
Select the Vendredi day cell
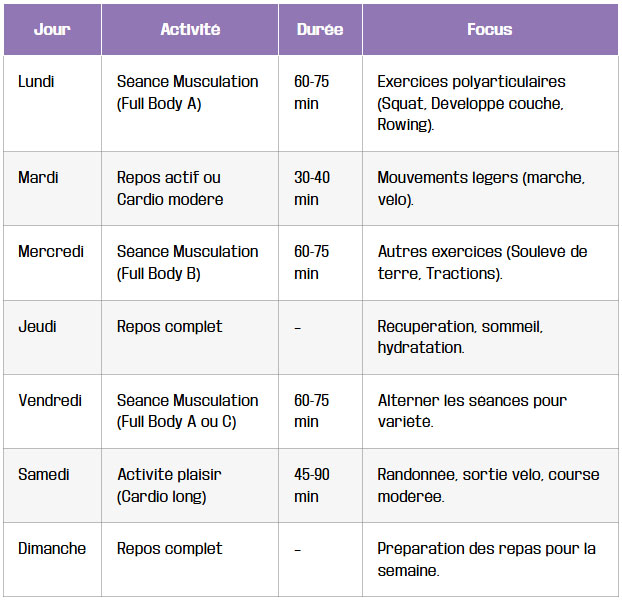pyautogui.click(x=50, y=400)
